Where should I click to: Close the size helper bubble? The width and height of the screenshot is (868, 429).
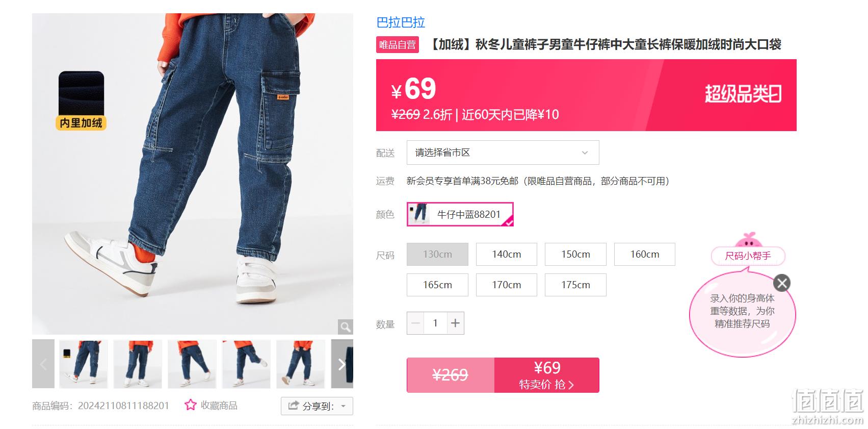[x=782, y=283]
